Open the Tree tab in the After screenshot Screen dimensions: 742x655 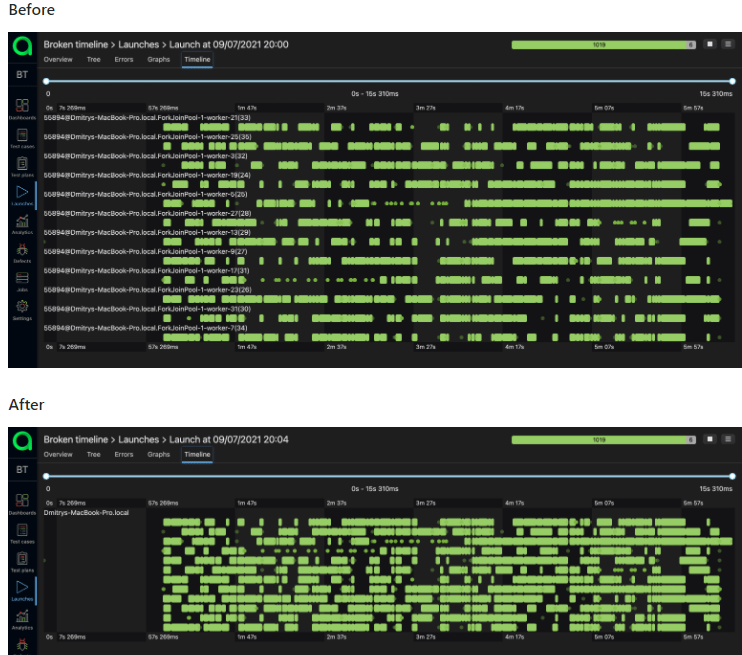(93, 454)
